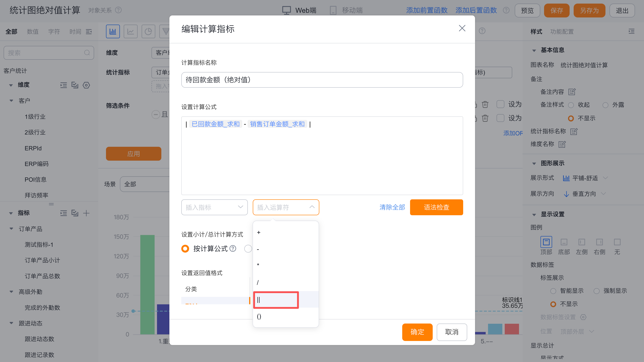Select the pie chart type icon
Viewport: 644px width, 362px height.
click(x=148, y=32)
